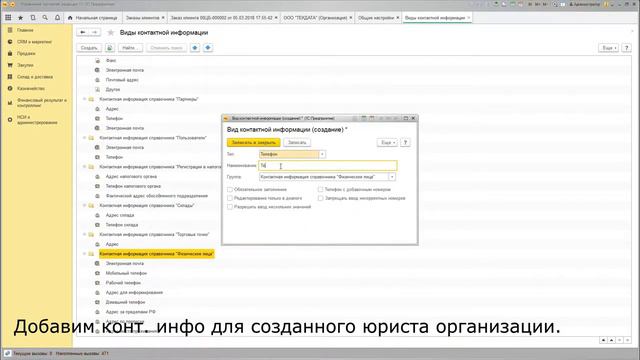
Task: Open Казначейство section in sidebar
Action: 31,88
